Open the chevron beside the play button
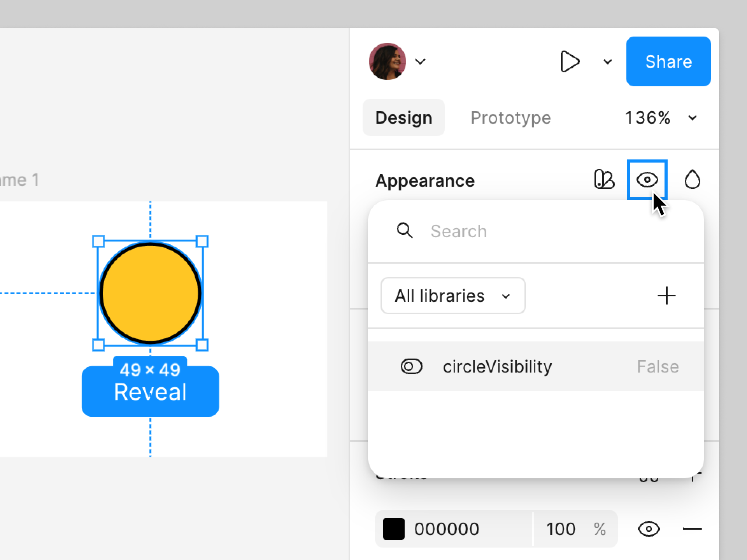This screenshot has width=747, height=560. tap(607, 61)
